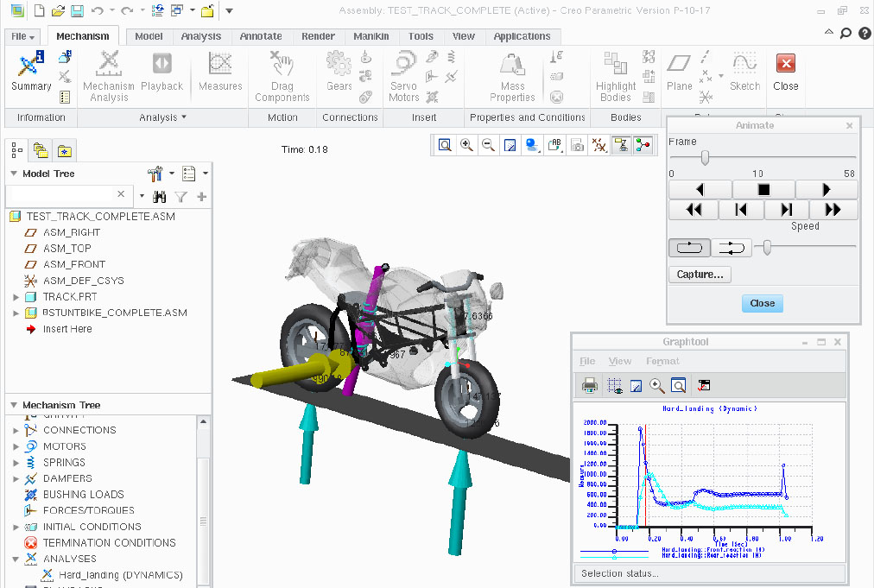Collapse the ANALYSES node
874x588 pixels.
[x=16, y=559]
